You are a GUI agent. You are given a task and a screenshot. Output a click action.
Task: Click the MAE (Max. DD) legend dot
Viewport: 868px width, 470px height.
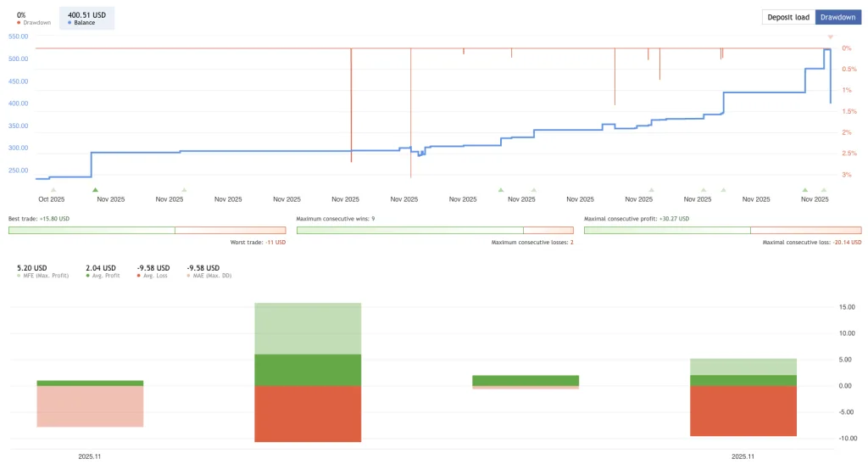(x=189, y=276)
